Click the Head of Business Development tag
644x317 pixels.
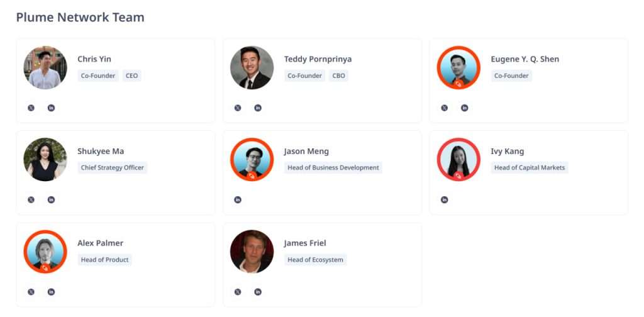click(333, 168)
